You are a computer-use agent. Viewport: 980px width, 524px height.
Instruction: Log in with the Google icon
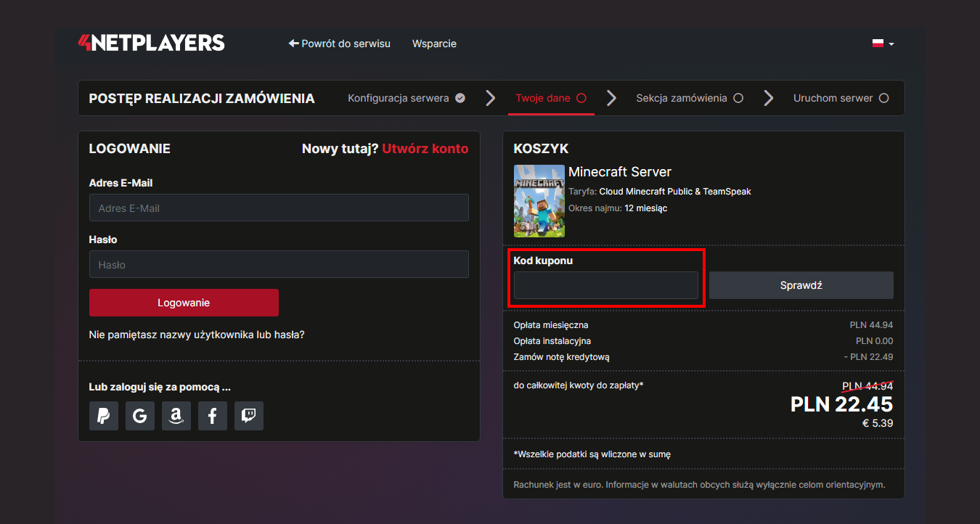140,416
